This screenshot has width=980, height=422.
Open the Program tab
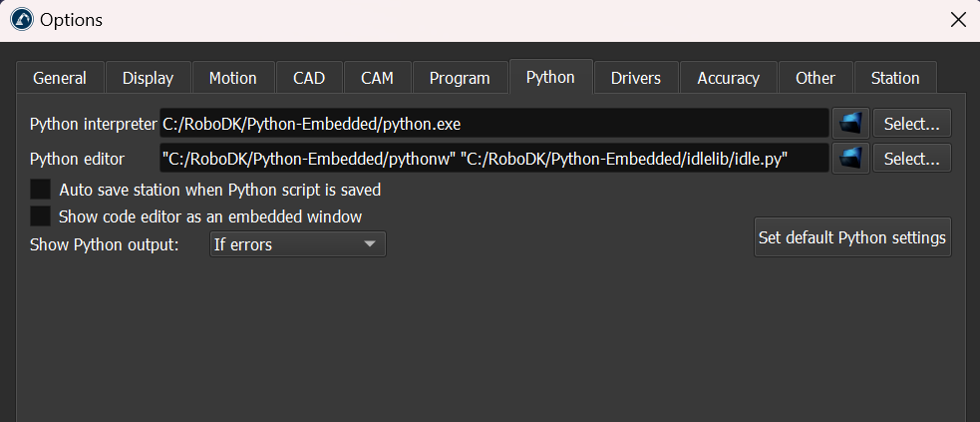point(459,78)
